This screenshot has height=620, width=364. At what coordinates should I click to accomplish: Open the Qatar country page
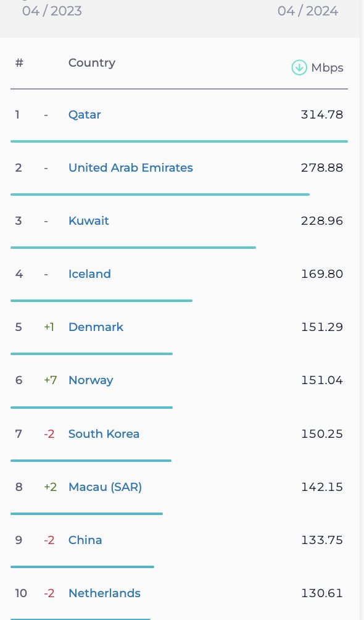pos(85,115)
